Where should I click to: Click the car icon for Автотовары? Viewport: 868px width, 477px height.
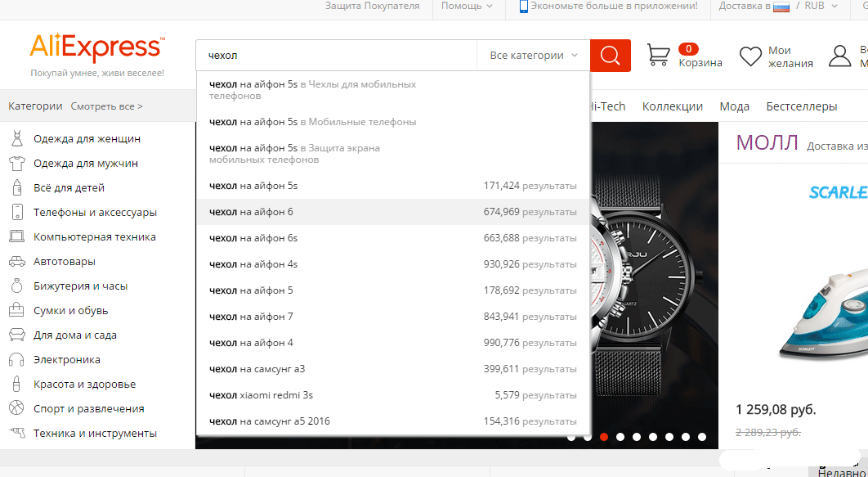(x=16, y=262)
